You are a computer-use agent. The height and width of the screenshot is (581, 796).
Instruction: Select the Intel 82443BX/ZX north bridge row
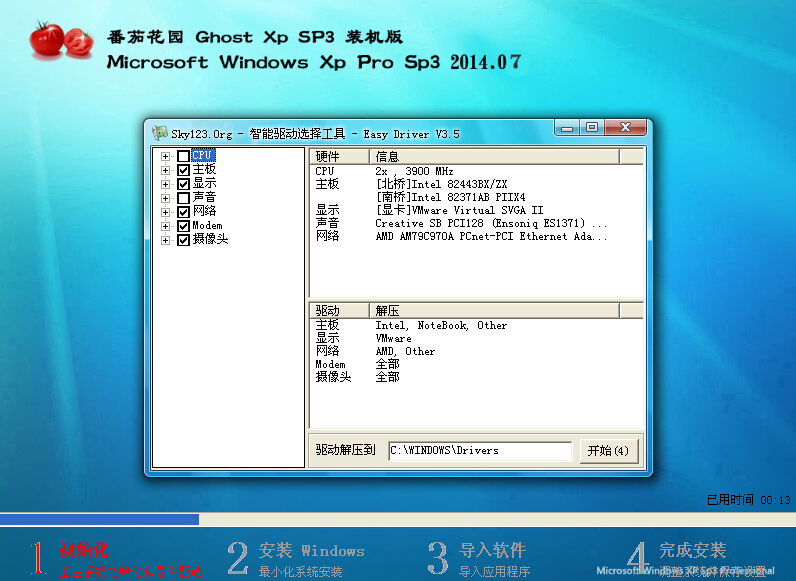[x=476, y=184]
